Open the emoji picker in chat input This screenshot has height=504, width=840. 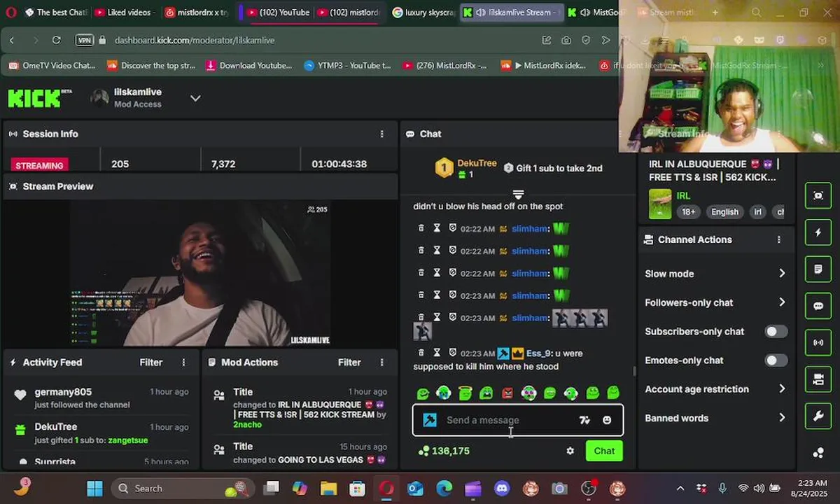pos(607,420)
